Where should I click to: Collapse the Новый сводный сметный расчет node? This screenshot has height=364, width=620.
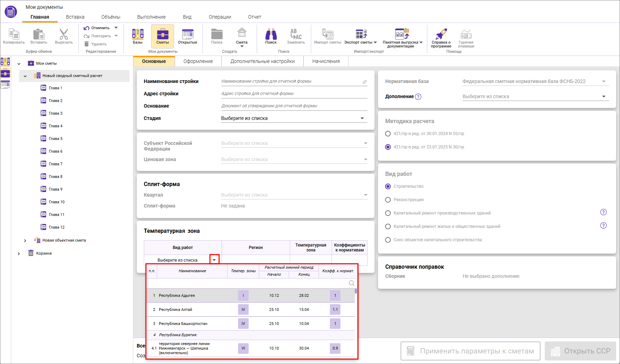point(25,76)
